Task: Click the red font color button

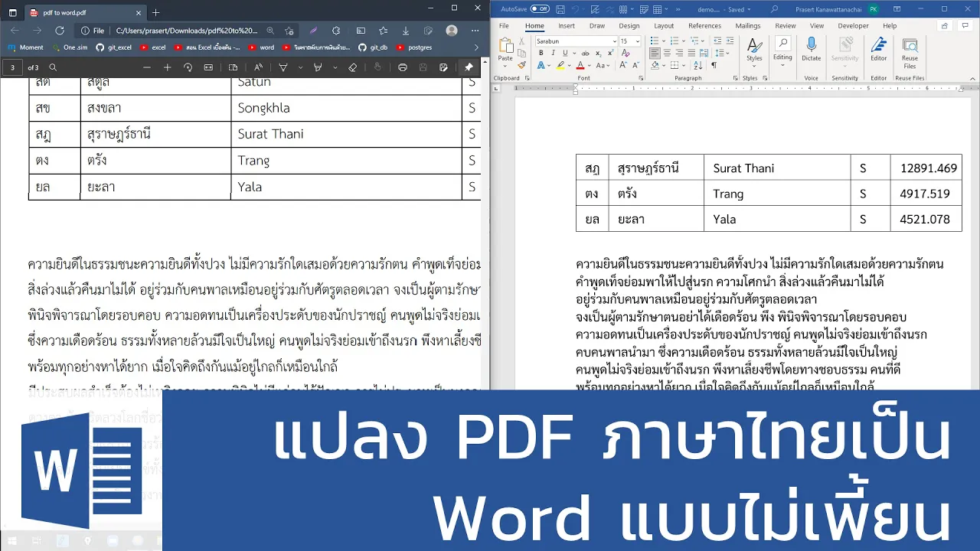Action: coord(580,65)
